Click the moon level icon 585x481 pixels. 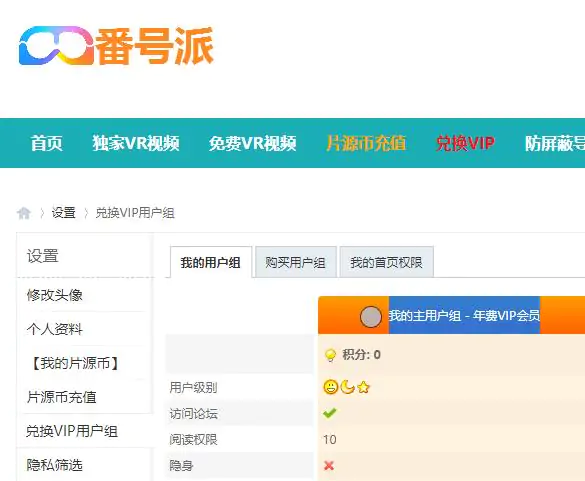(347, 387)
